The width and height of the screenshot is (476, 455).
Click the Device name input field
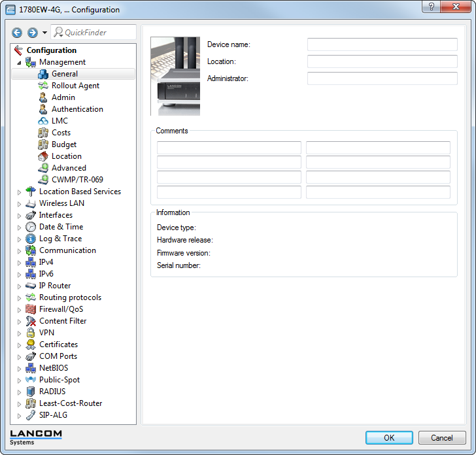click(382, 44)
